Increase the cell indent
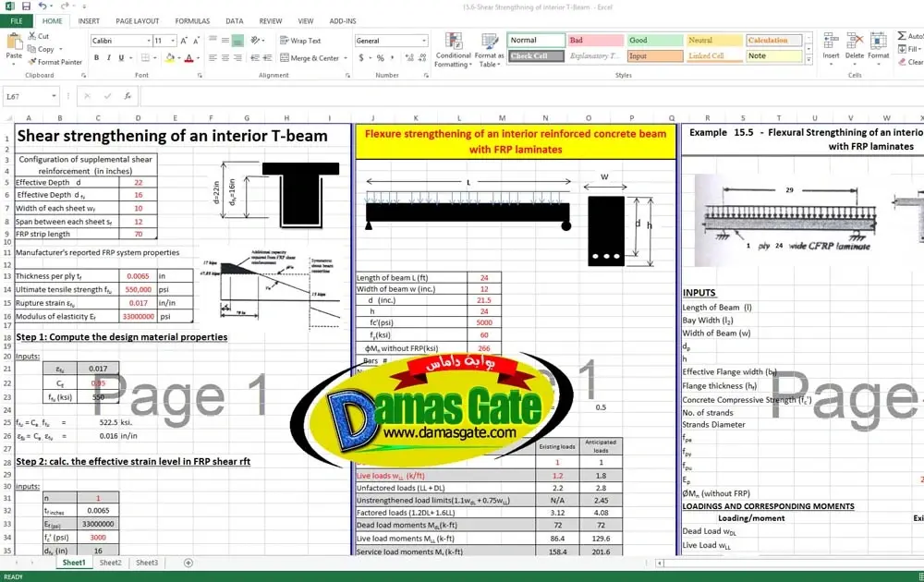Viewport: 924px width, 582px height. (x=267, y=57)
